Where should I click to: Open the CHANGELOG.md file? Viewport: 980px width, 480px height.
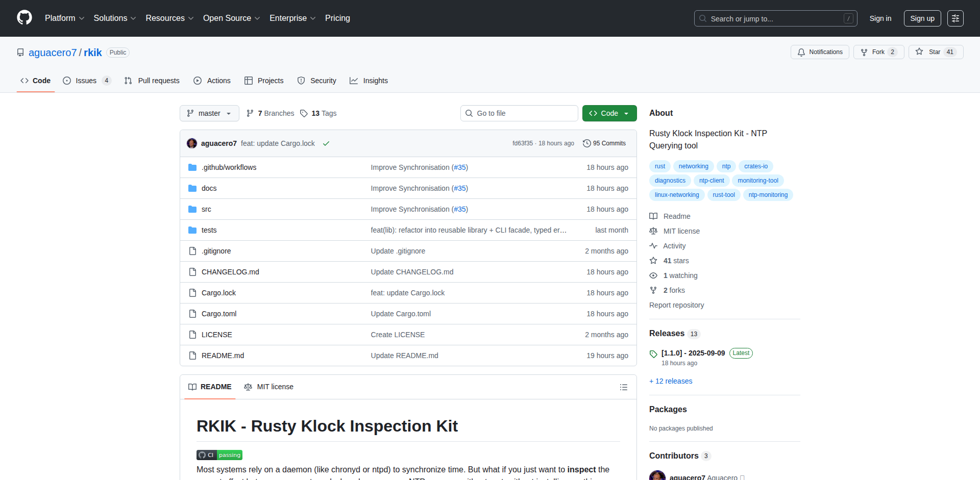pyautogui.click(x=230, y=272)
